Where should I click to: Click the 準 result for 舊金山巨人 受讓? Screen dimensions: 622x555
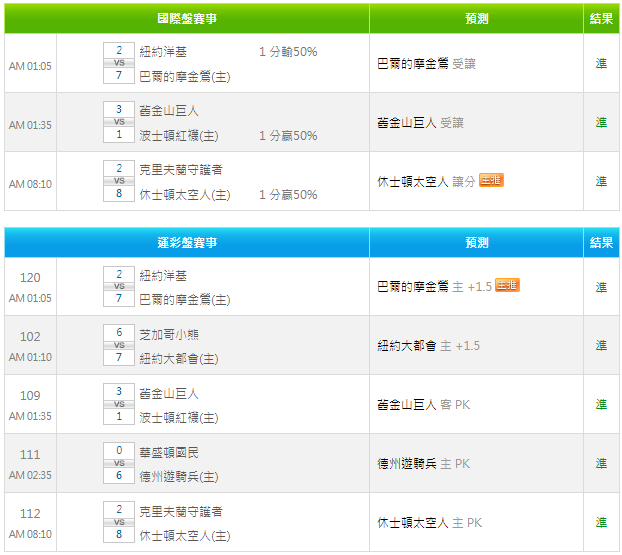point(601,123)
